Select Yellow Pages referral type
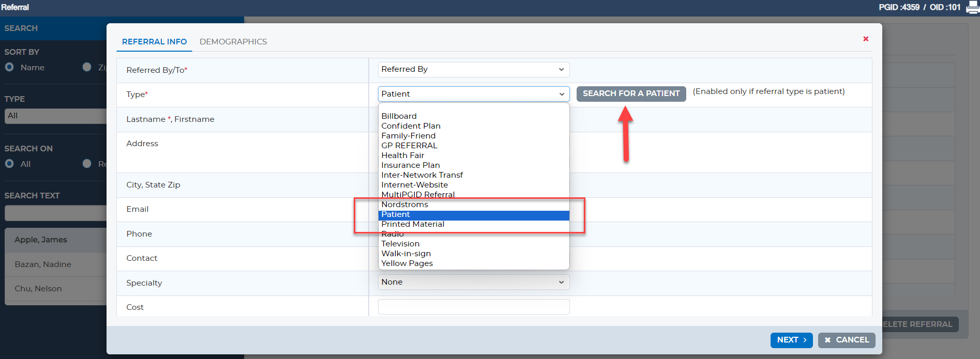 tap(407, 263)
